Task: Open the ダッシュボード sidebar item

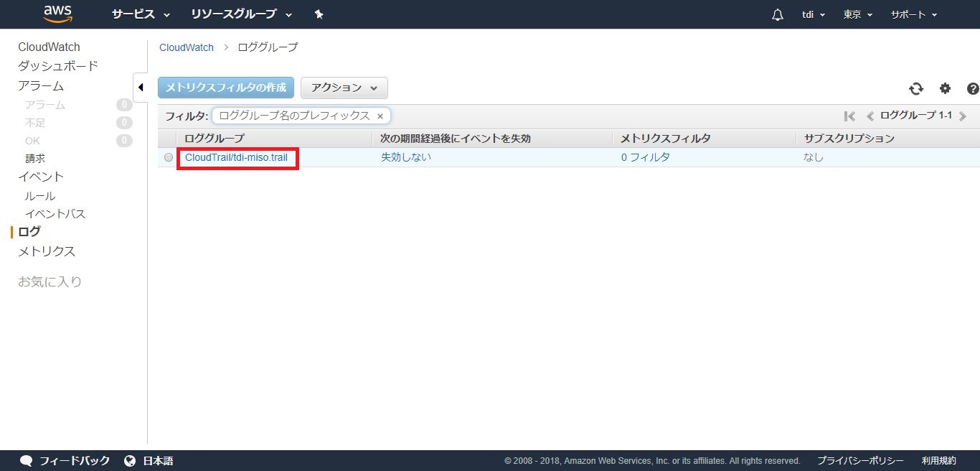Action: tap(58, 66)
